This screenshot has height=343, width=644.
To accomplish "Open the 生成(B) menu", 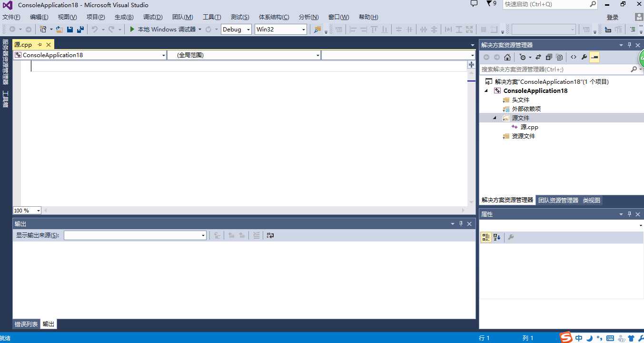I will (x=124, y=17).
